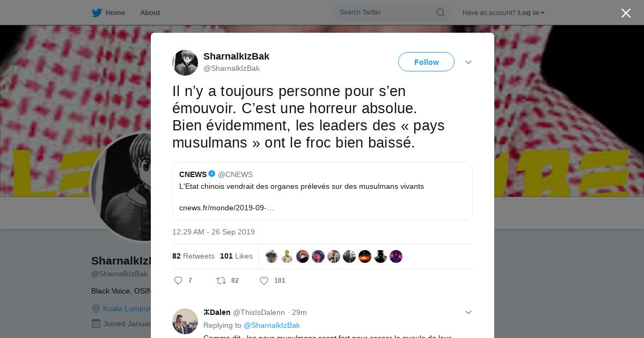
Task: Click the last liker avatar thumbnail
Action: click(396, 256)
